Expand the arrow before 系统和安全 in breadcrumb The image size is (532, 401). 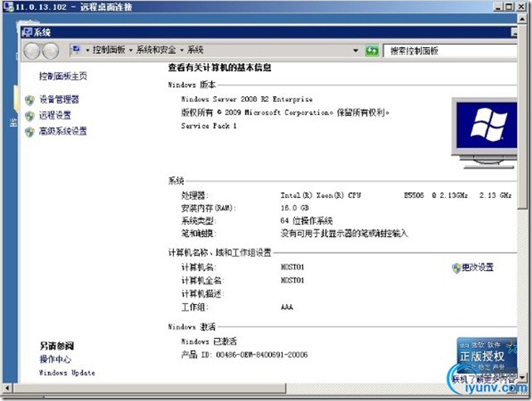point(131,51)
